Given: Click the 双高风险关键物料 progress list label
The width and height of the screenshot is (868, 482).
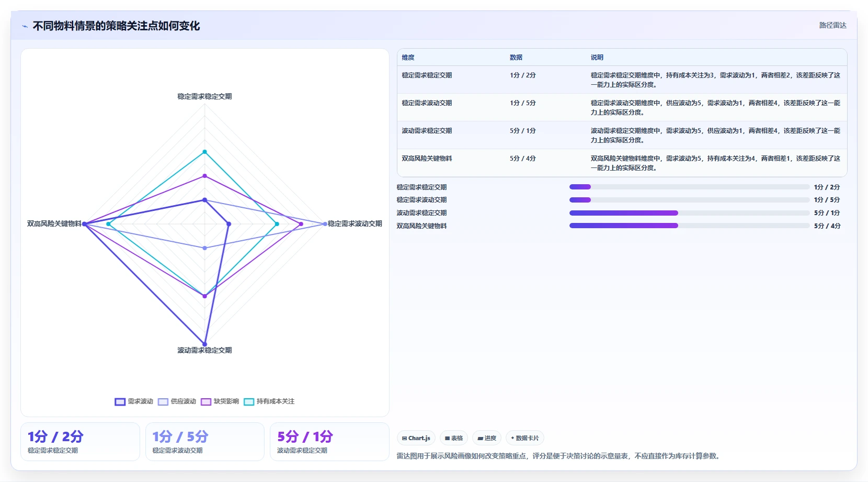Looking at the screenshot, I should (x=421, y=226).
